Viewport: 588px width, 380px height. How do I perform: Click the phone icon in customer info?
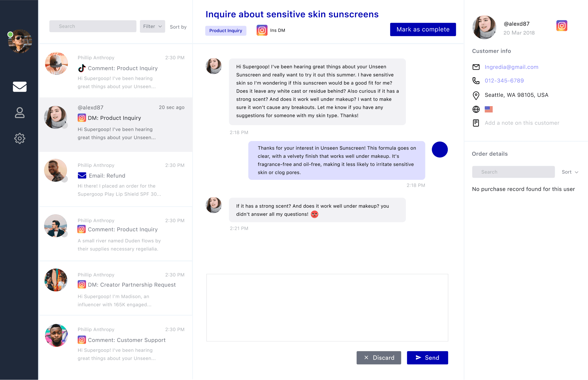pos(476,81)
